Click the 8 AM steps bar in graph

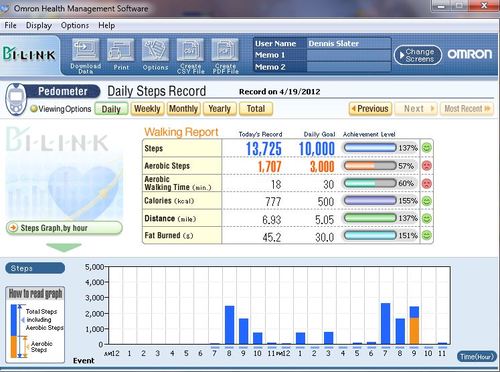(x=229, y=325)
